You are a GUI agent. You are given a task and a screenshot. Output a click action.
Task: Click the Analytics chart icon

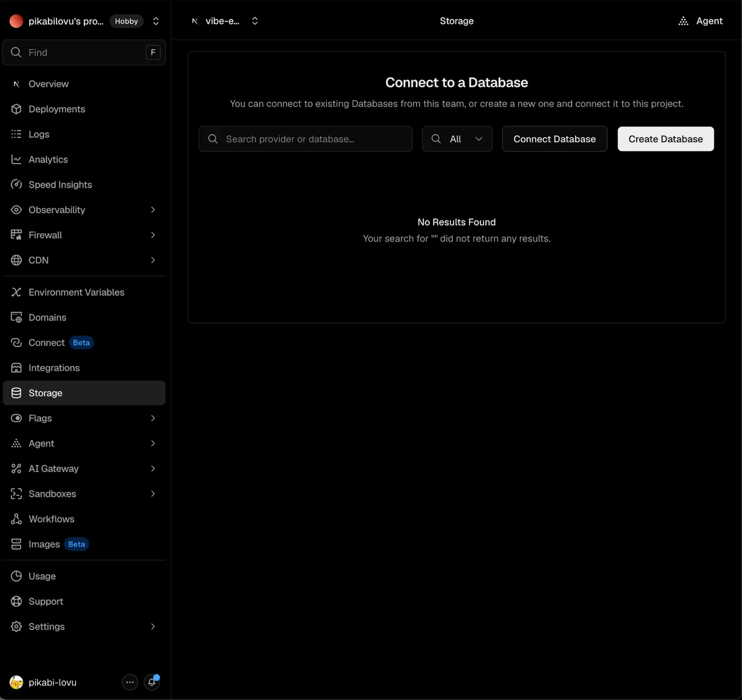tap(16, 160)
